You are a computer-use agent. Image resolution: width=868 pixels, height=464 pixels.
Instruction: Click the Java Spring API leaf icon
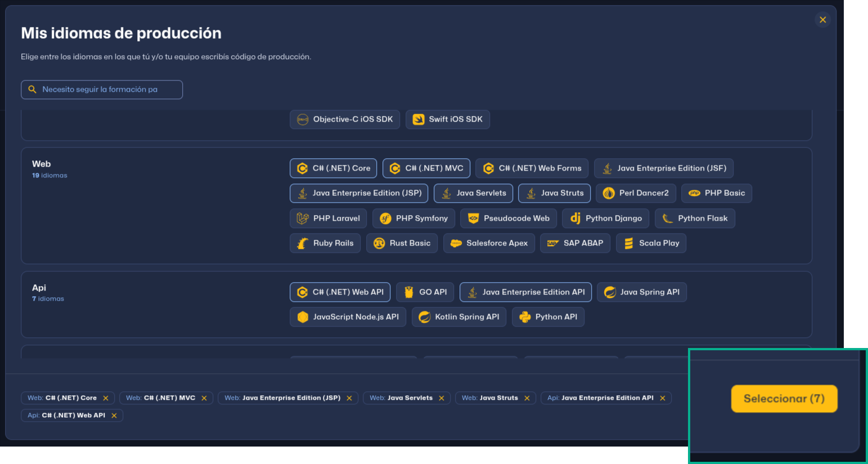(610, 292)
